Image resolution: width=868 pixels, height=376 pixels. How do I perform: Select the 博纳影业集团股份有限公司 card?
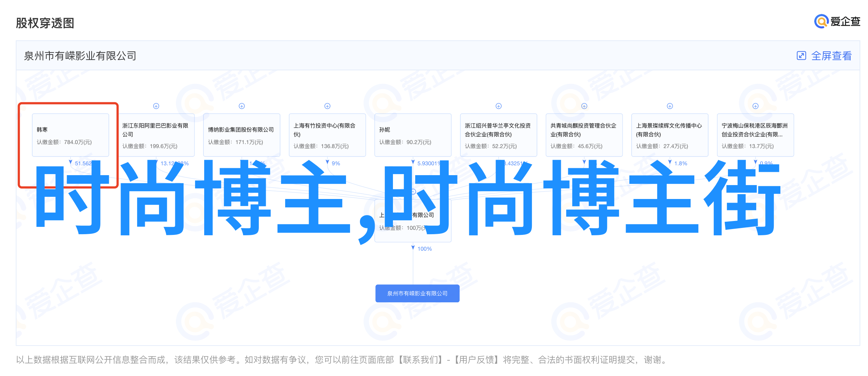pos(242,135)
